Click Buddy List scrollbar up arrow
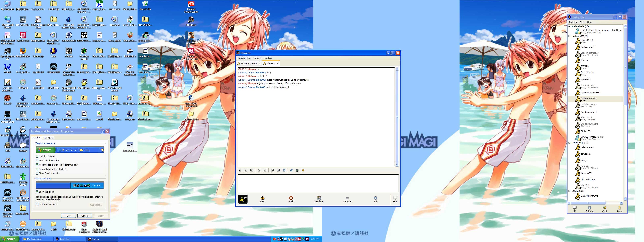 tap(625, 26)
